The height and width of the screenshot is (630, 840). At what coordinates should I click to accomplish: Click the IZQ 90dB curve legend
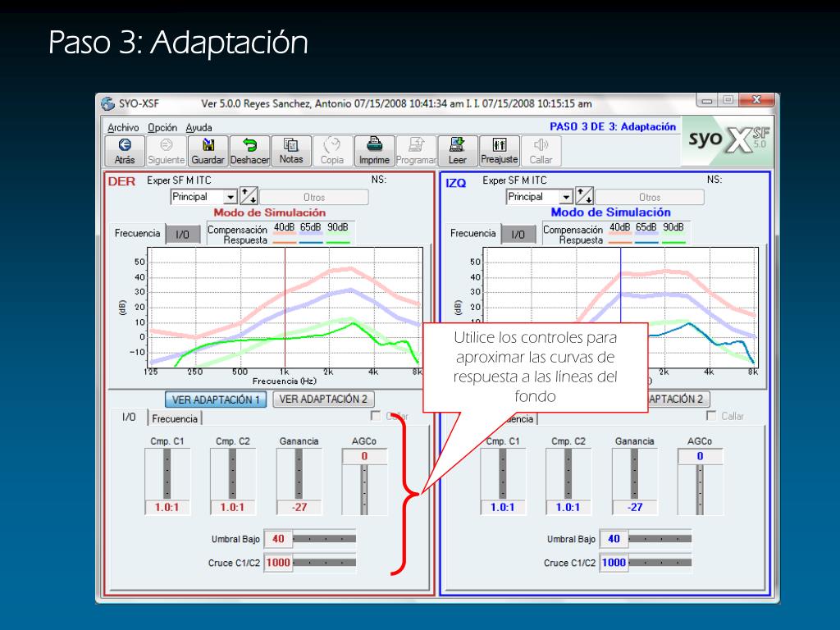tap(673, 229)
